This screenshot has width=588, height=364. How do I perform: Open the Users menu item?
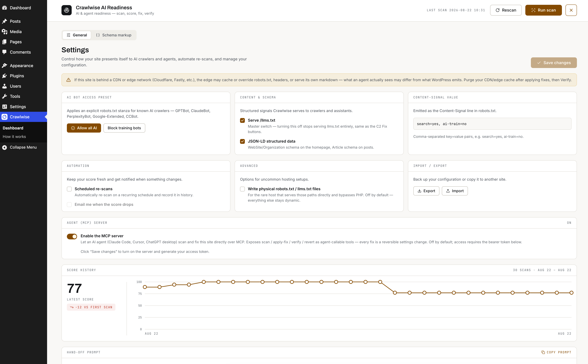click(23, 86)
